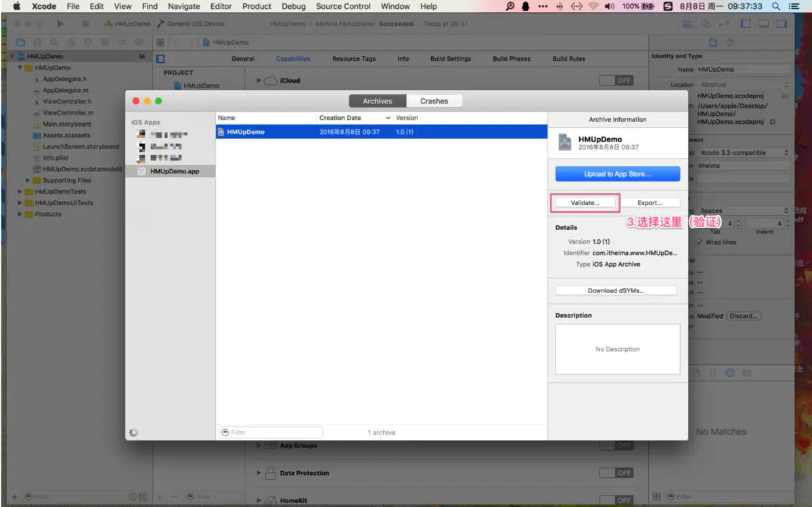Click Download dSYMs button
This screenshot has width=812, height=507.
coord(616,290)
